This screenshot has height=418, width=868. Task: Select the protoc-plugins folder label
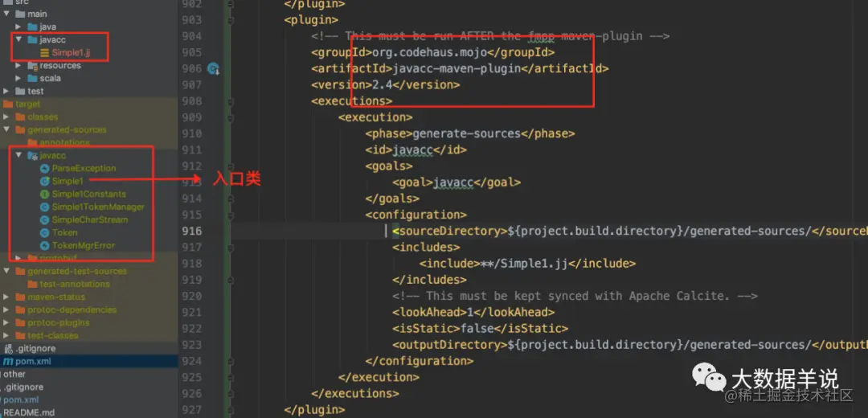(x=58, y=323)
